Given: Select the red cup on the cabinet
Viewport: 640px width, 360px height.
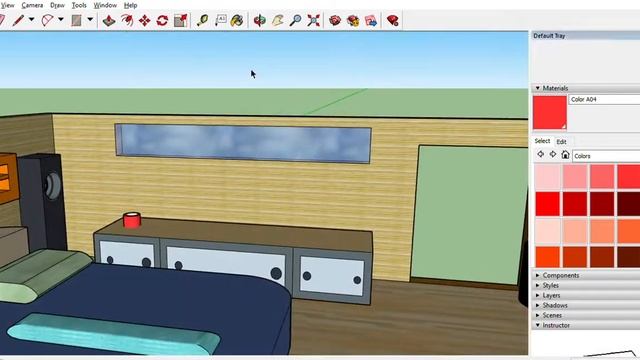Looking at the screenshot, I should [132, 220].
